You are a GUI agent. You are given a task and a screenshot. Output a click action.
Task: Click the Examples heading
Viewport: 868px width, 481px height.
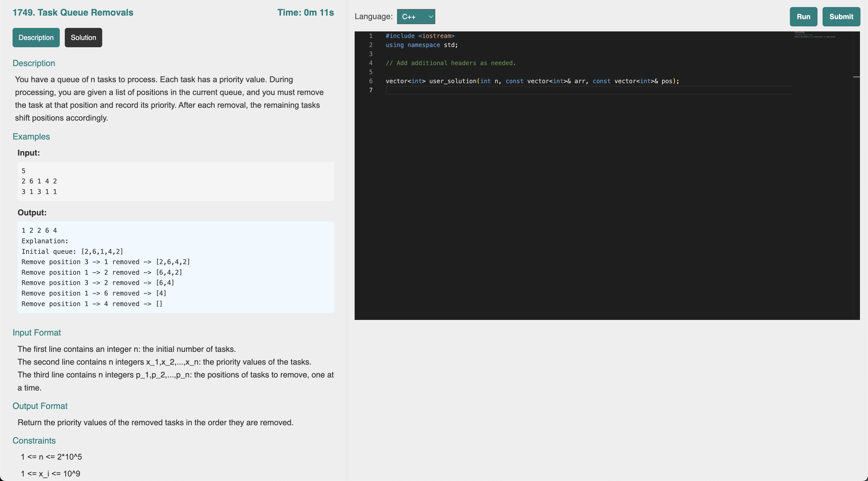31,136
